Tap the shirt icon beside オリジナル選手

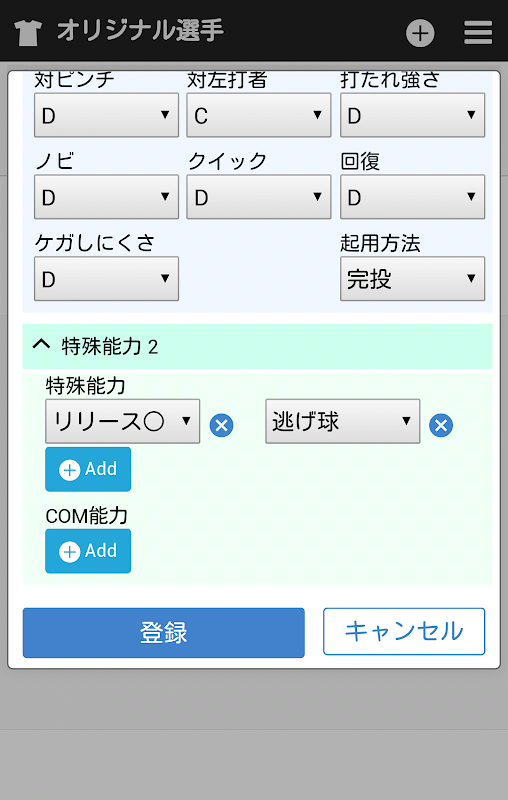point(28,33)
